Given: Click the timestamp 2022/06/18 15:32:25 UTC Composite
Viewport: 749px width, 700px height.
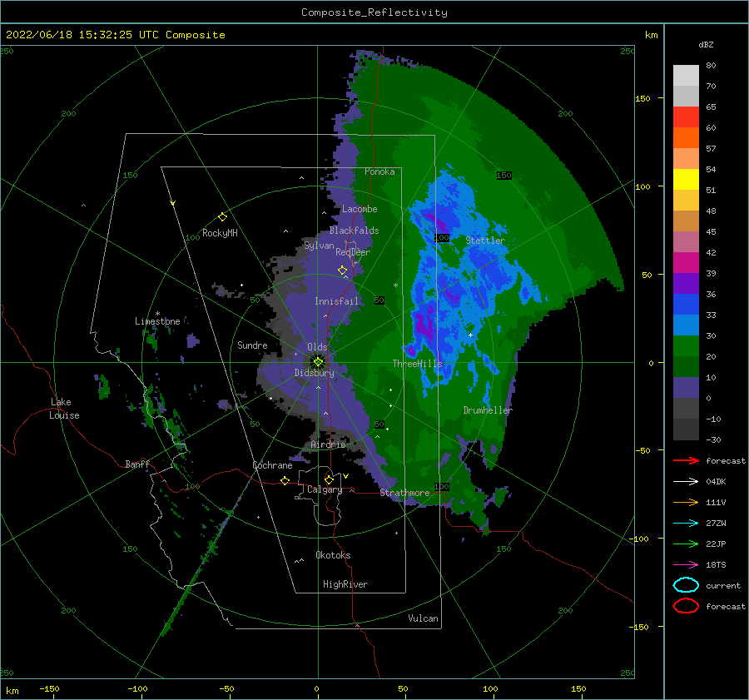Looking at the screenshot, I should click(x=115, y=35).
